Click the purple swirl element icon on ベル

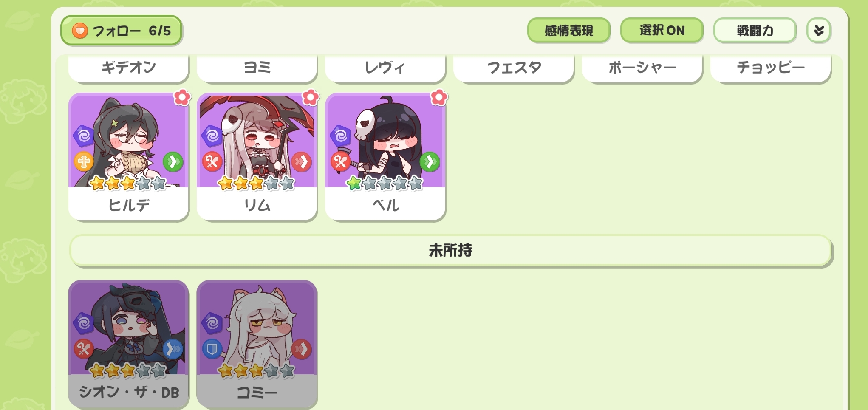pyautogui.click(x=341, y=136)
